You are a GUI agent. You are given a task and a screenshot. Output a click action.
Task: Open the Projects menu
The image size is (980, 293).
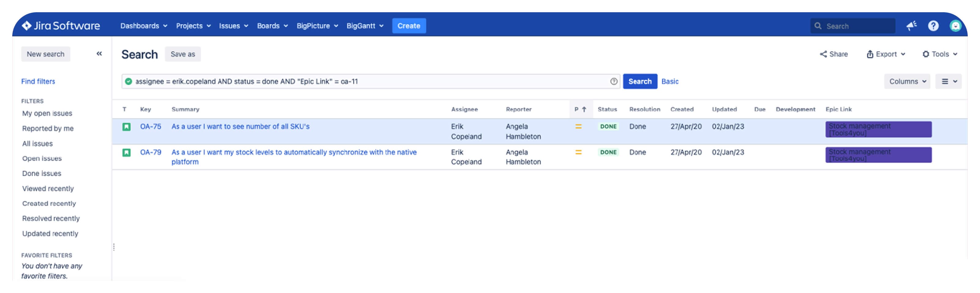click(x=193, y=26)
